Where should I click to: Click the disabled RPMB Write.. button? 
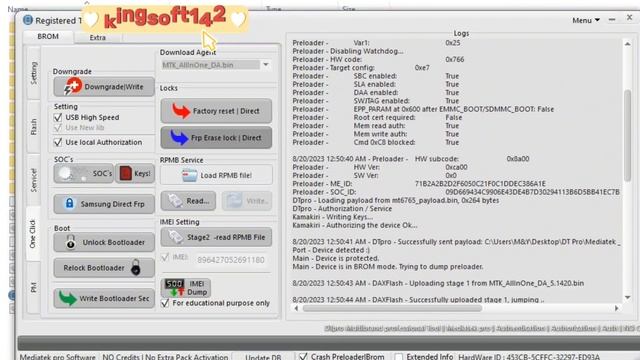click(x=247, y=201)
